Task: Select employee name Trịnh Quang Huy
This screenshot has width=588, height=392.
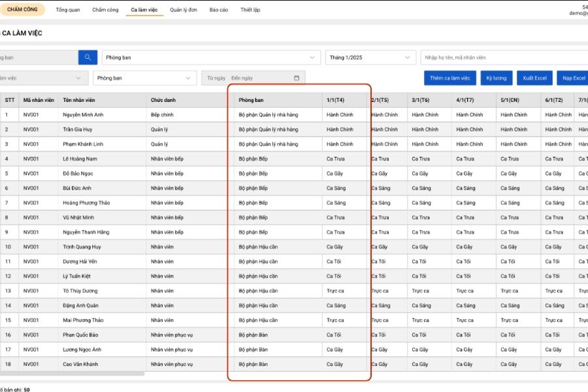Action: (82, 247)
